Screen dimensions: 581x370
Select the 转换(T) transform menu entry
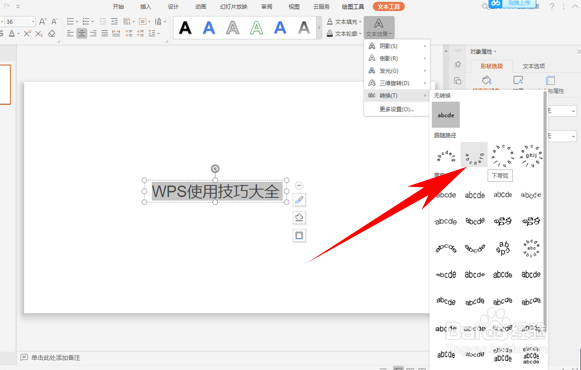tap(397, 96)
